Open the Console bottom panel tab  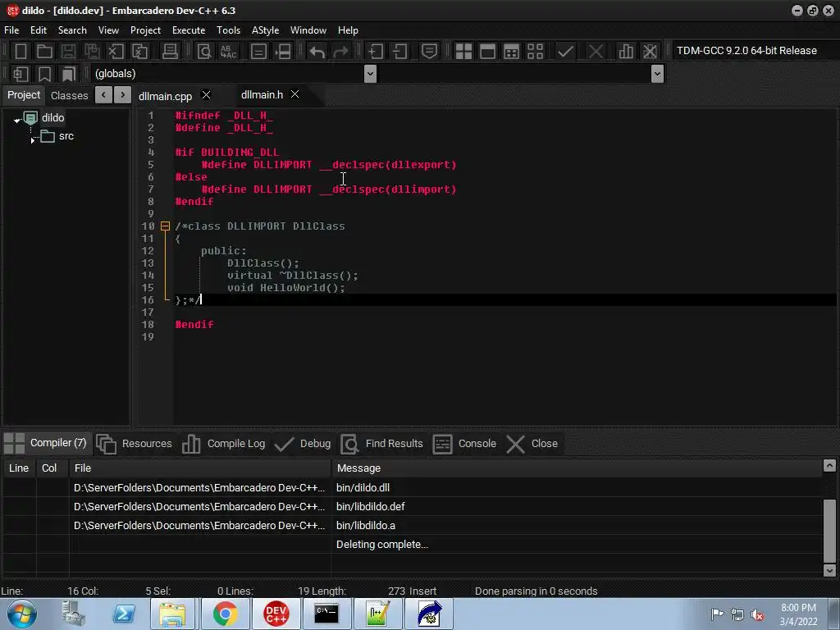point(464,444)
